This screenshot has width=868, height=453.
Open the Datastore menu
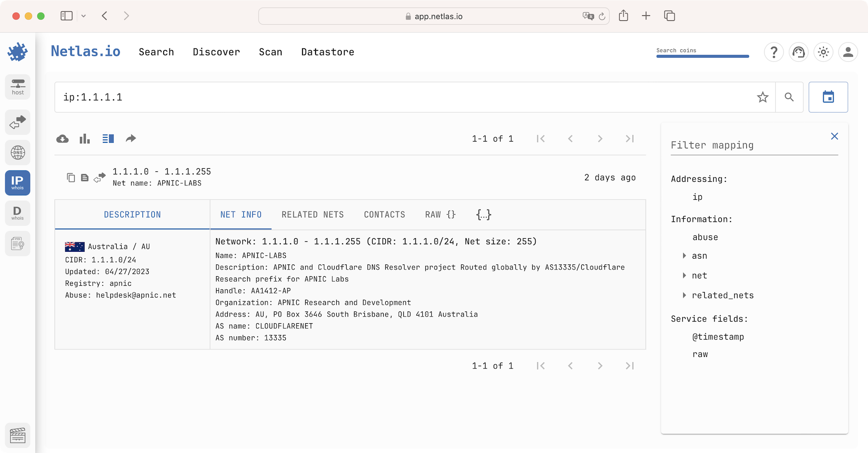(328, 52)
